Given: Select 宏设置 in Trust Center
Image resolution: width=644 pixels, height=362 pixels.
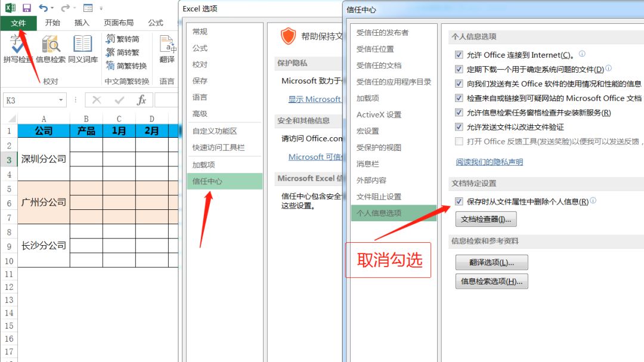Looking at the screenshot, I should coord(394,131).
